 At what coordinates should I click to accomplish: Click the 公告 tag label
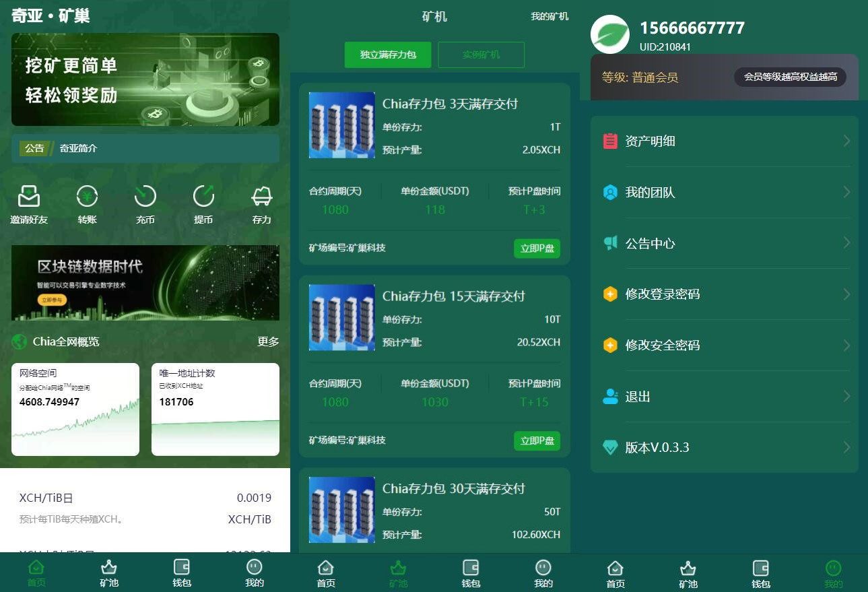tap(35, 148)
